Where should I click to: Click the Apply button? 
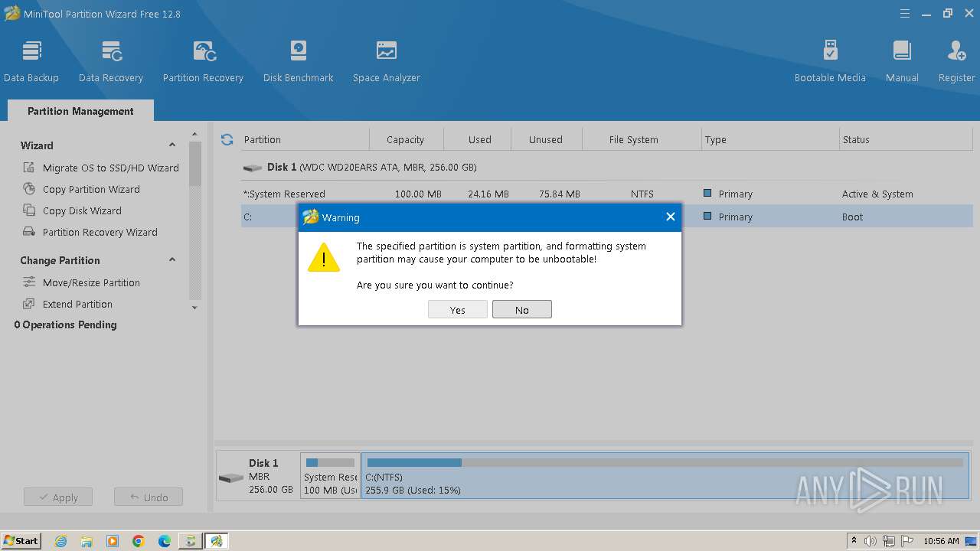tap(58, 497)
